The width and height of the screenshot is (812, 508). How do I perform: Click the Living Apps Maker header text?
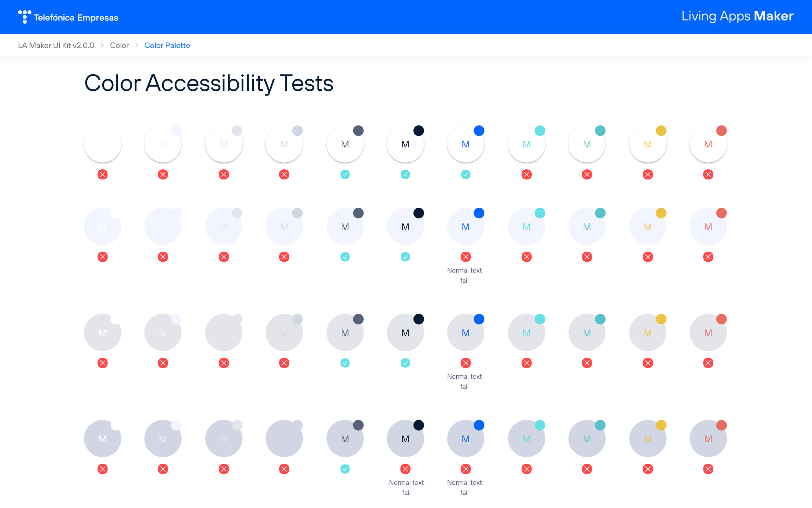pos(737,16)
